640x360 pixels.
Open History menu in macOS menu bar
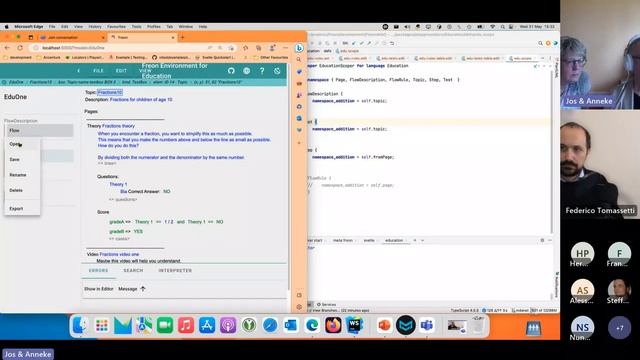pyautogui.click(x=95, y=27)
